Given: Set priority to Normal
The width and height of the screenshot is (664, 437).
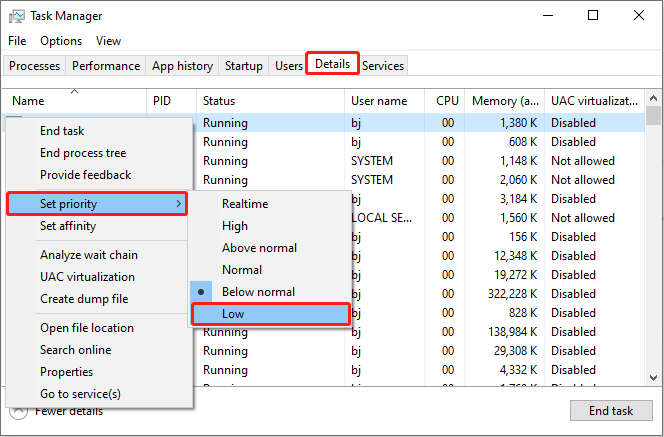Looking at the screenshot, I should (270, 270).
